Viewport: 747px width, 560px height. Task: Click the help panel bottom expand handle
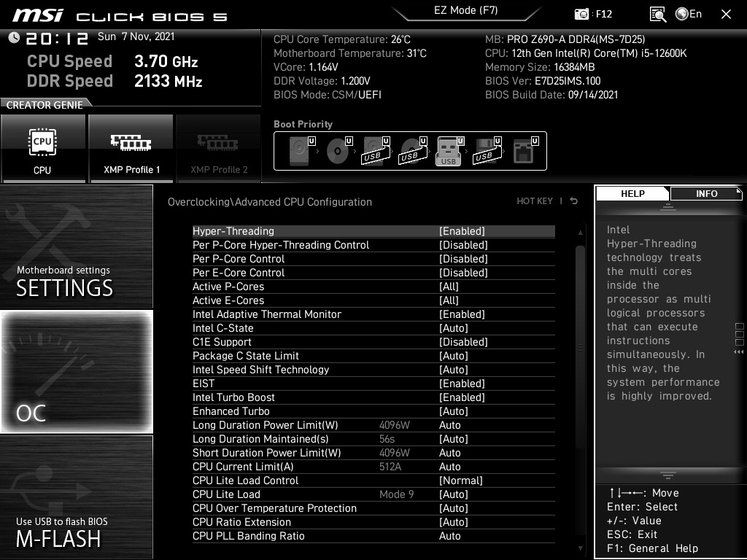click(668, 475)
